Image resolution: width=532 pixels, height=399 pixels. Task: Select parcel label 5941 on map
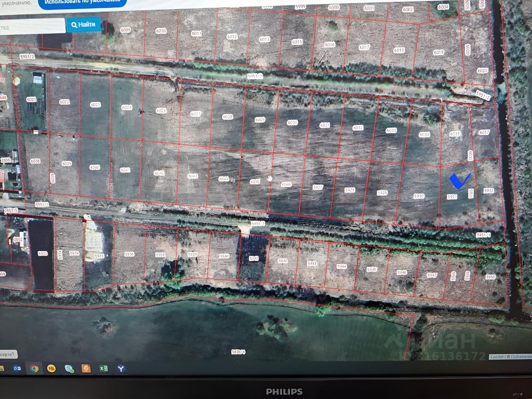pyautogui.click(x=254, y=258)
